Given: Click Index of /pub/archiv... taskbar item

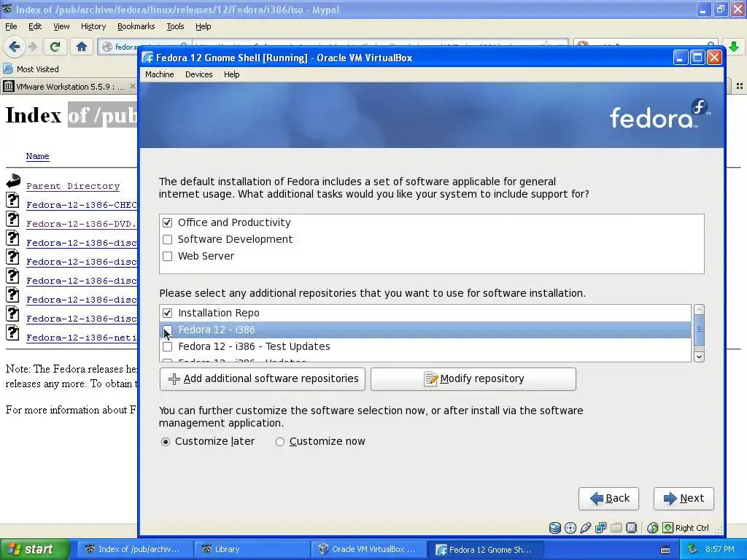Looking at the screenshot, I should pyautogui.click(x=135, y=550).
